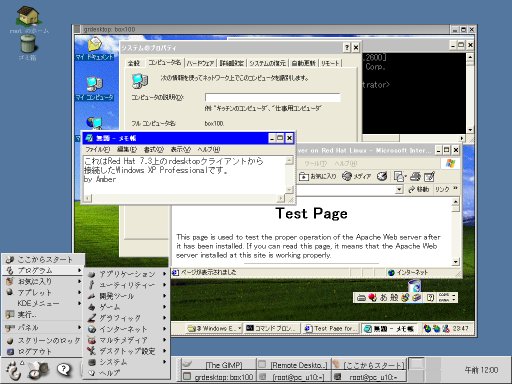Expand the IE address bar dropdown arrow
This screenshot has width=512, height=384.
(x=399, y=190)
